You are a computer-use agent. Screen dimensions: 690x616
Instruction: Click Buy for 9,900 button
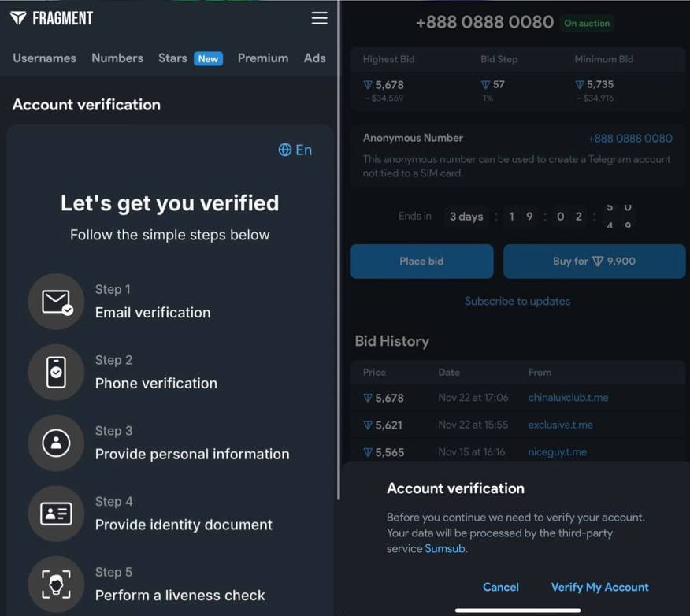tap(594, 262)
